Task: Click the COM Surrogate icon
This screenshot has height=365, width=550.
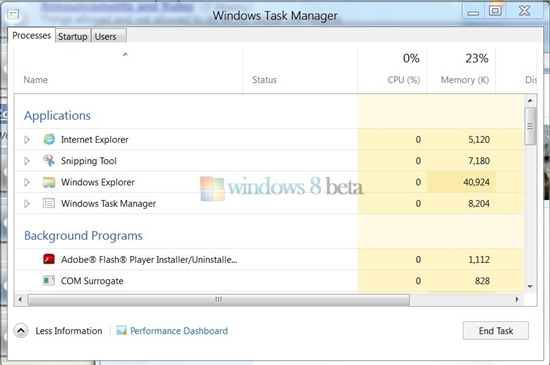Action: click(x=49, y=280)
